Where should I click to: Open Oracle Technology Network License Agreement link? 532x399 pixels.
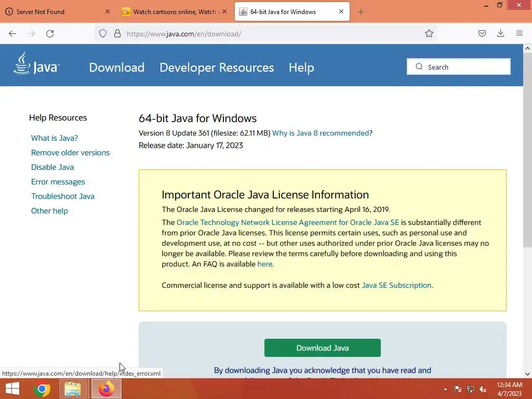tap(288, 222)
